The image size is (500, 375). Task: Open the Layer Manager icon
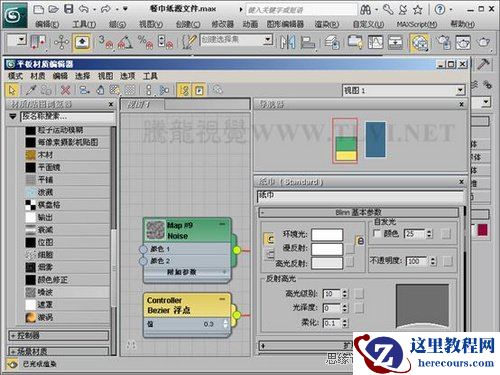(x=332, y=42)
